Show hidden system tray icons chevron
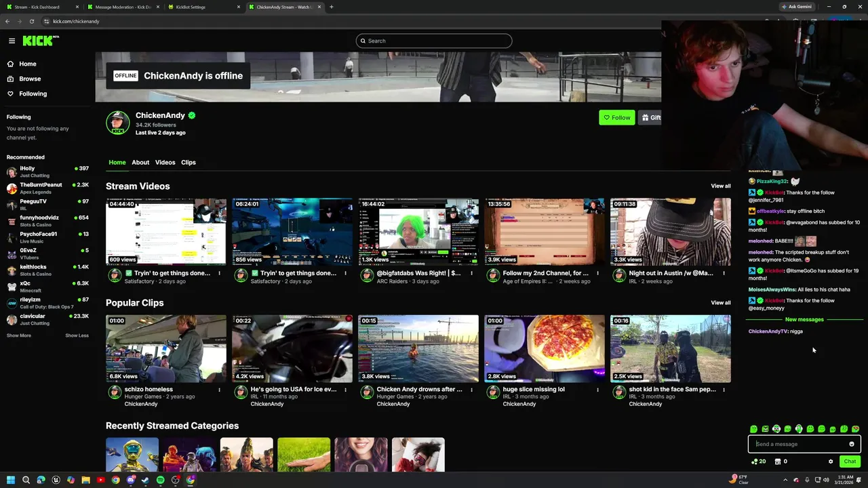 tap(785, 480)
